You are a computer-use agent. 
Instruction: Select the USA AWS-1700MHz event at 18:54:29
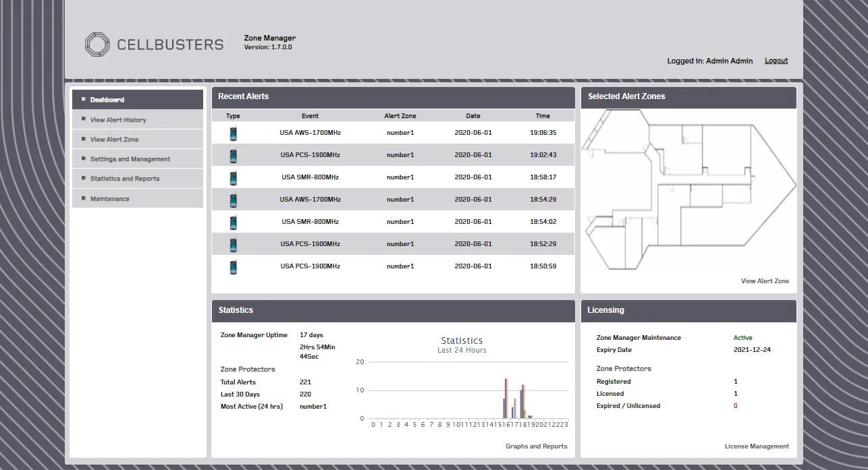[x=310, y=200]
